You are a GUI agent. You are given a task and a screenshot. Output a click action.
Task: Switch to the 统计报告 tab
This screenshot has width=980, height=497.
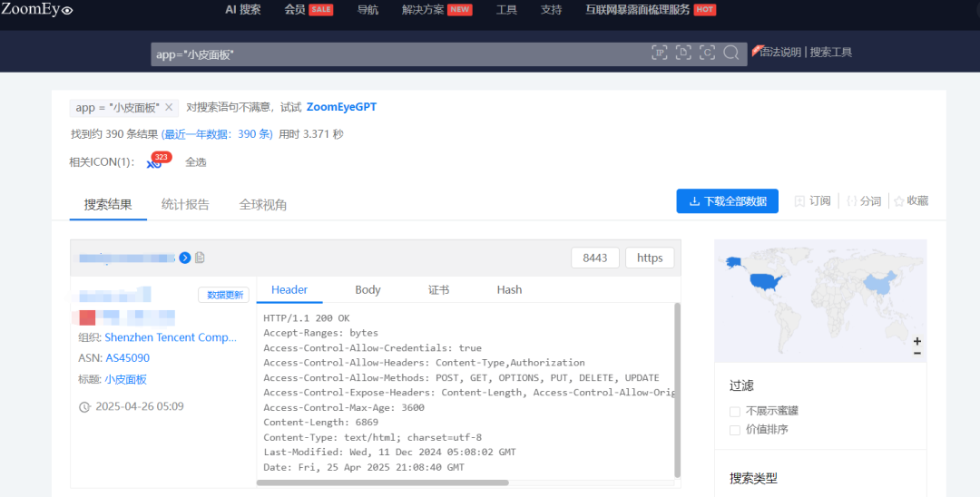pos(185,205)
